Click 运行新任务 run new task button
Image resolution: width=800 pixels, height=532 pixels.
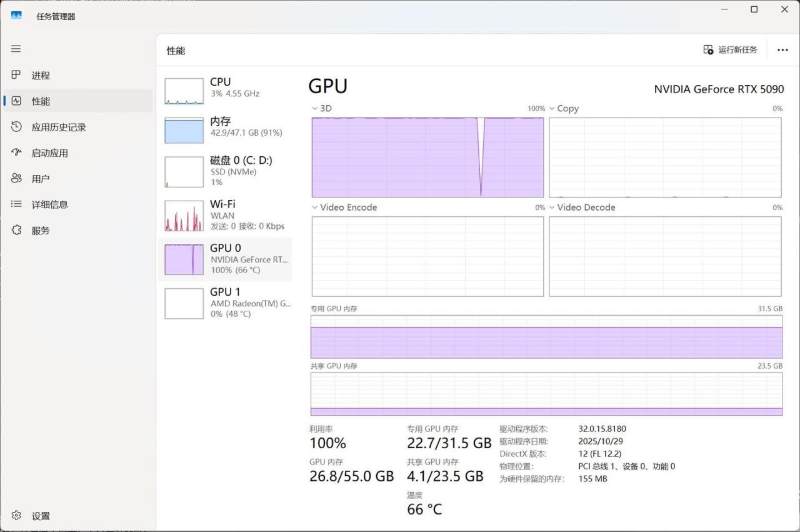[730, 50]
